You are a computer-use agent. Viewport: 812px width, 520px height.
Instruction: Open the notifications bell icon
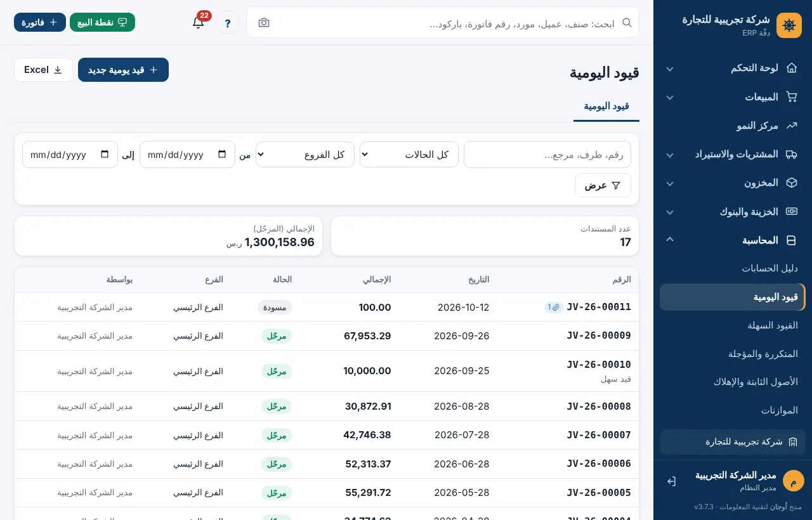(x=199, y=22)
